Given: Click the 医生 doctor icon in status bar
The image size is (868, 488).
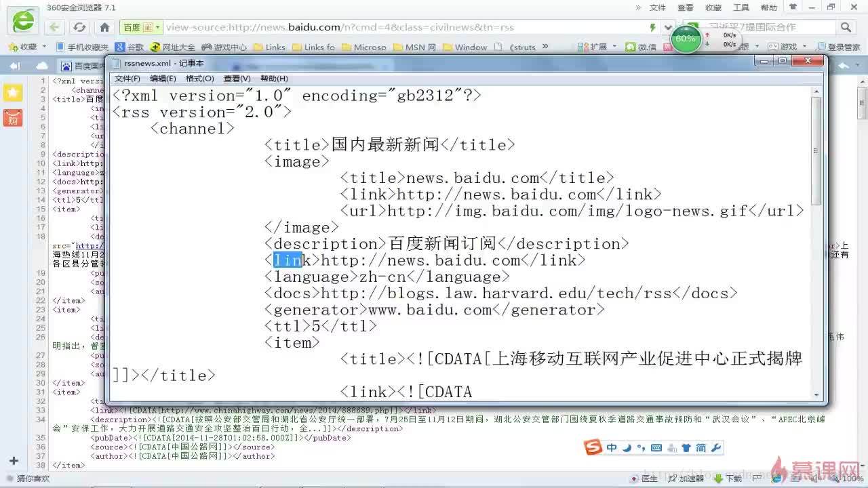Looking at the screenshot, I should pos(645,479).
